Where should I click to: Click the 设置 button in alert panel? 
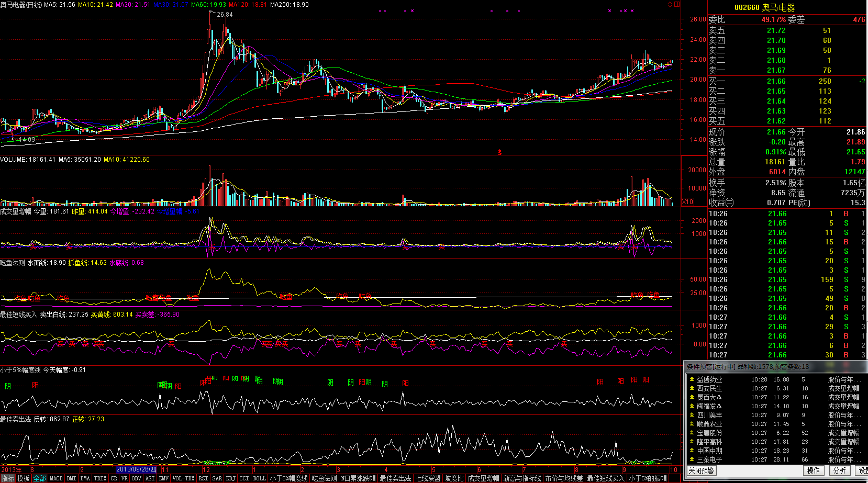tap(862, 470)
